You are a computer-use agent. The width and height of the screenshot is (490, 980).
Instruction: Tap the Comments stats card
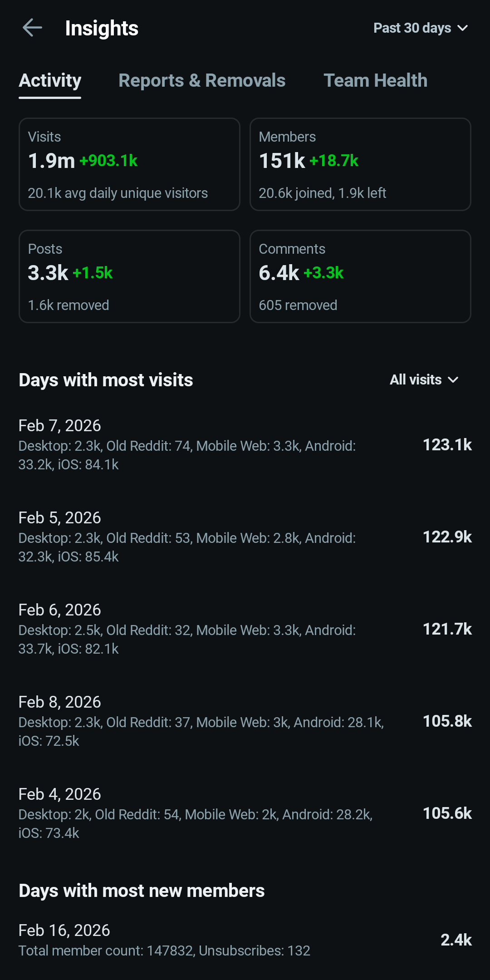click(x=360, y=276)
